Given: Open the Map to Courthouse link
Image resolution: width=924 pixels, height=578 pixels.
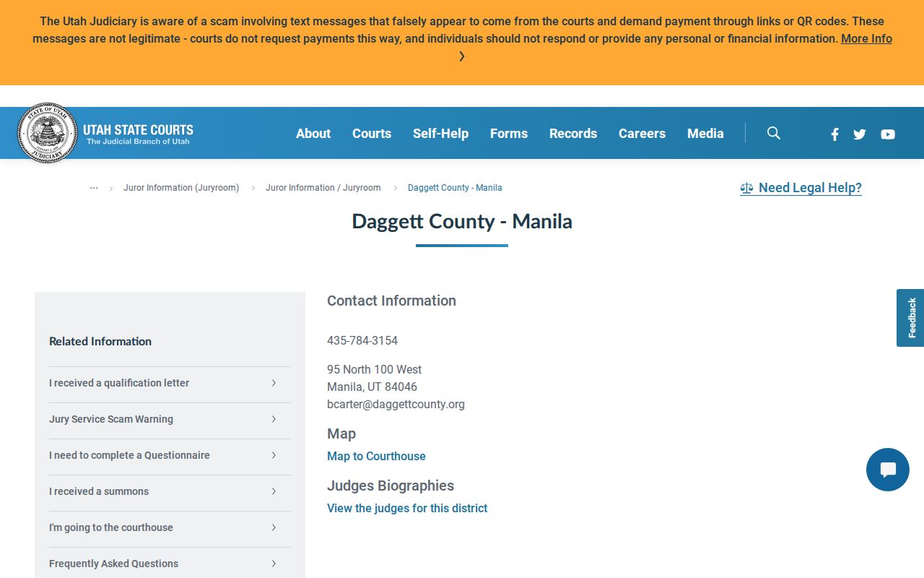Looking at the screenshot, I should pyautogui.click(x=376, y=456).
